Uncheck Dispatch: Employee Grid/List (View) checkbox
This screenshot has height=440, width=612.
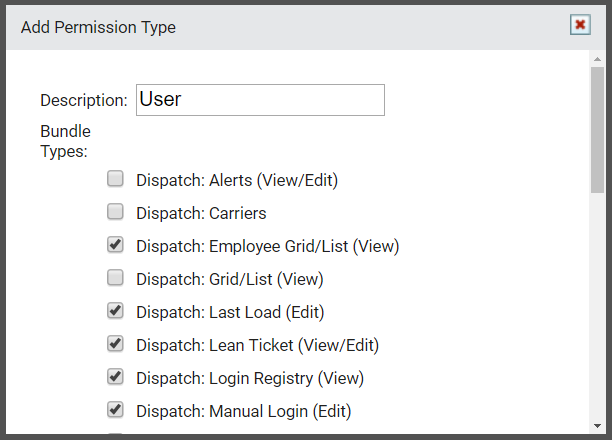pos(115,245)
